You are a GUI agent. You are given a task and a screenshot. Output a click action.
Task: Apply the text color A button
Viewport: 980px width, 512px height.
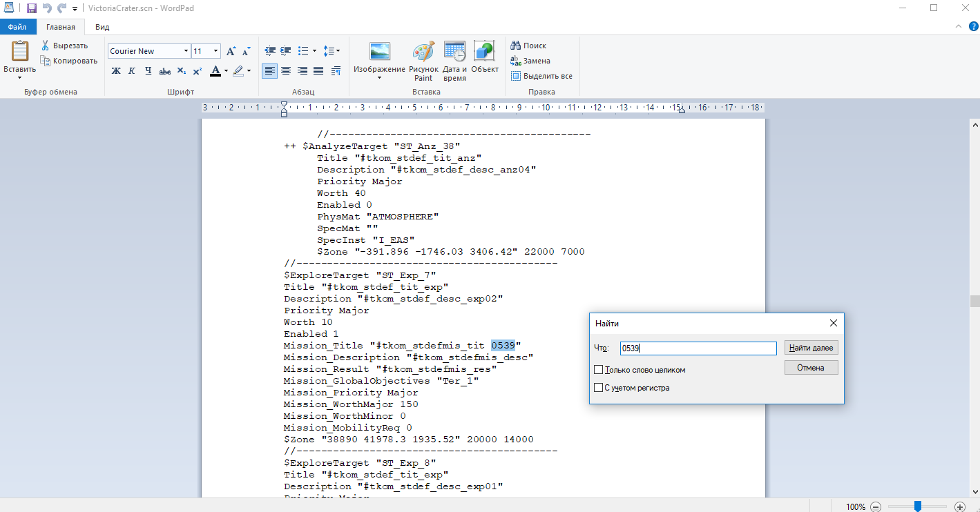tap(215, 70)
